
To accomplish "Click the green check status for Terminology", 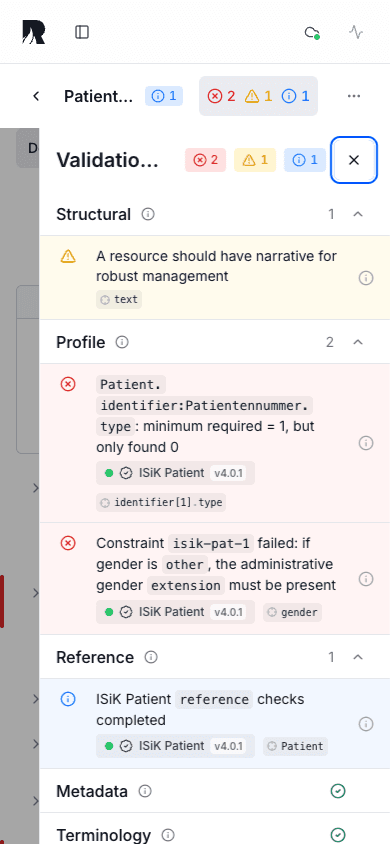I will pos(338,835).
